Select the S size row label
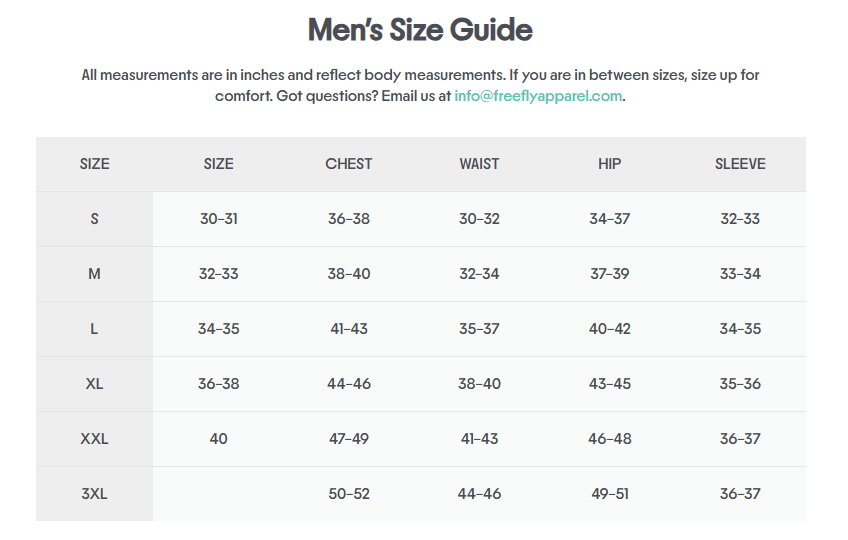 [95, 219]
